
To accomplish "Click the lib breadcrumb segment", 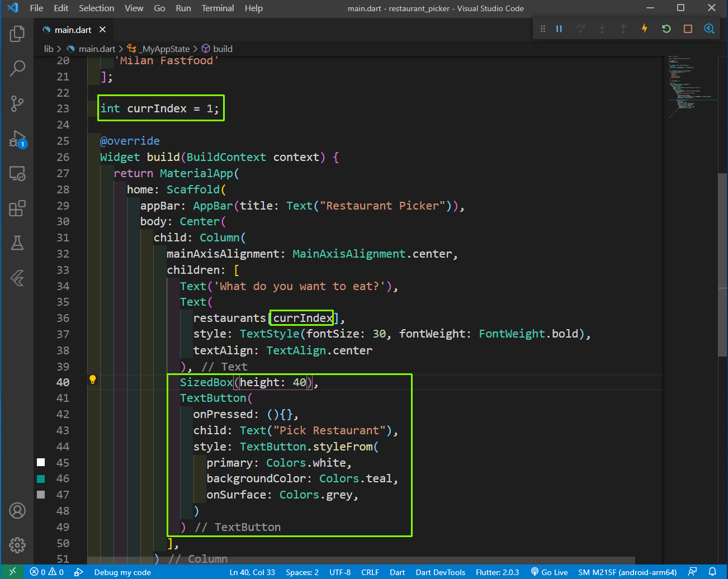I will point(49,49).
